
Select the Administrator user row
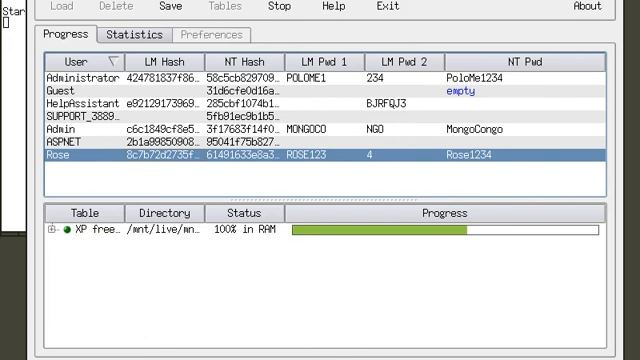click(x=325, y=78)
